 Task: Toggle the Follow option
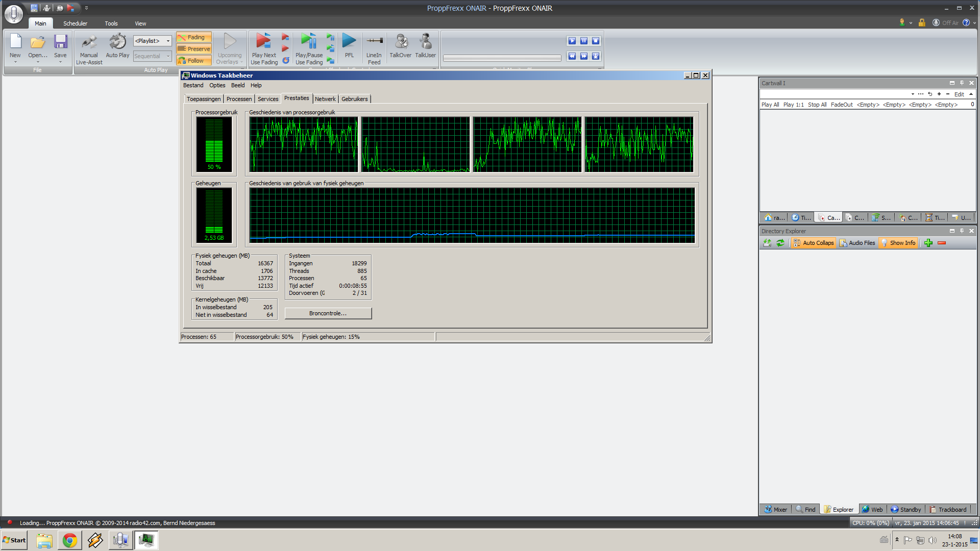[x=194, y=61]
